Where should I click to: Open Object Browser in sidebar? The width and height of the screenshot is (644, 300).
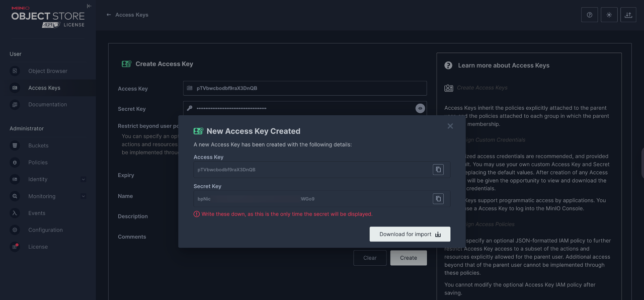[48, 71]
